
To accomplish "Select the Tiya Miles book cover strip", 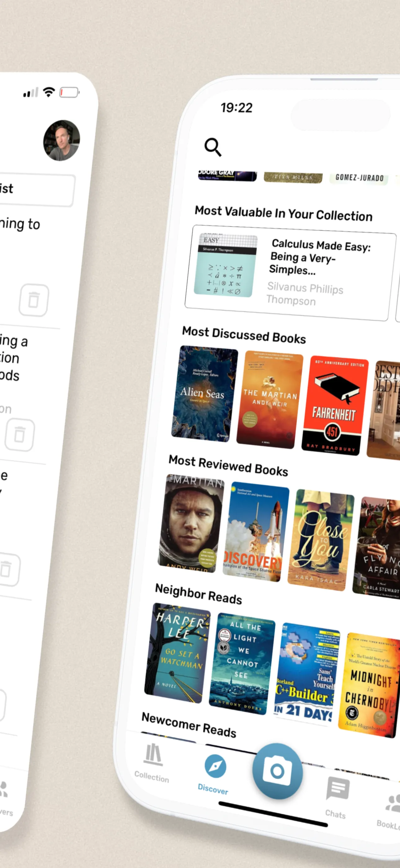I will 293,178.
